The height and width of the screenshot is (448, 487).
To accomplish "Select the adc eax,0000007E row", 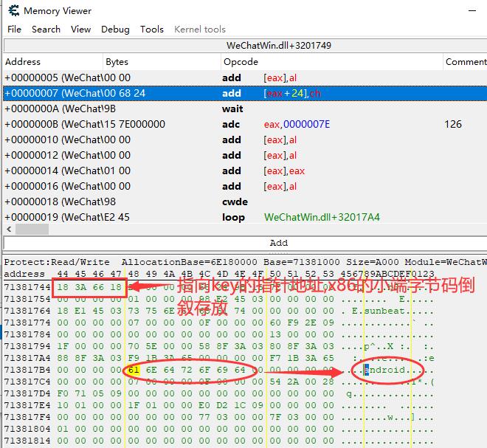I will (246, 124).
